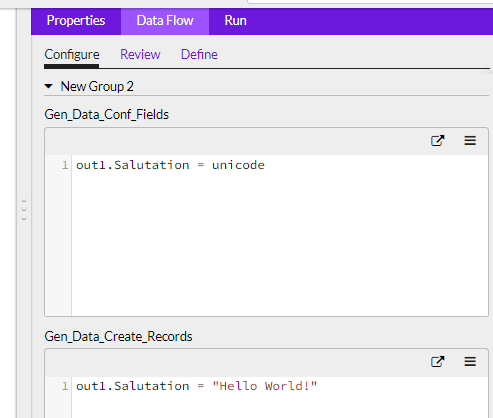The width and height of the screenshot is (493, 418).
Task: Select the Data Flow tab
Action: point(165,21)
